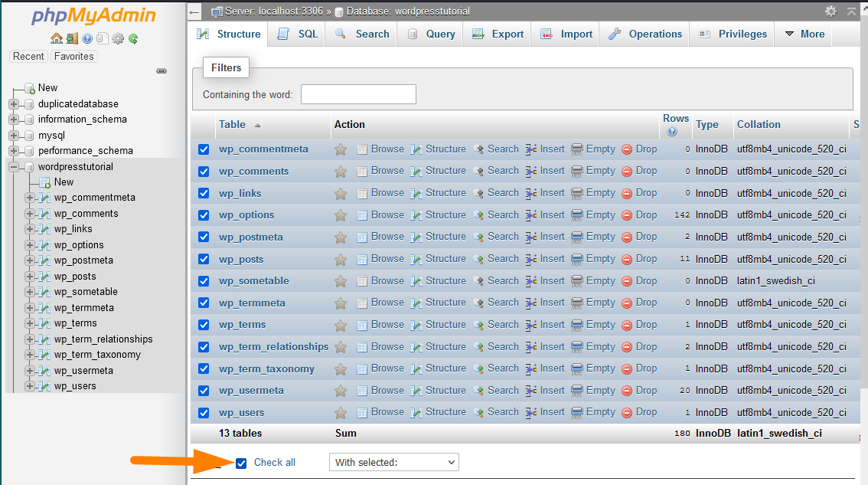Open the With selected dropdown
Image resolution: width=868 pixels, height=485 pixels.
click(x=394, y=462)
